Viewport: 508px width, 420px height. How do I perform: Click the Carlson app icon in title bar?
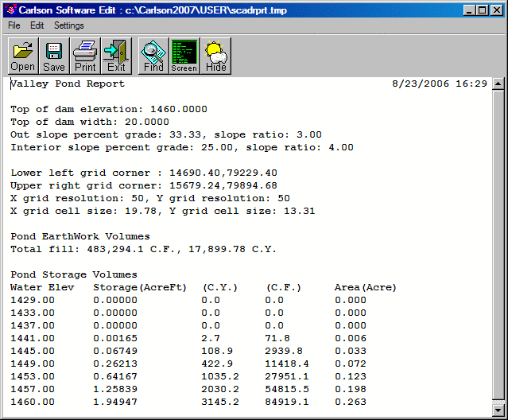pyautogui.click(x=10, y=10)
